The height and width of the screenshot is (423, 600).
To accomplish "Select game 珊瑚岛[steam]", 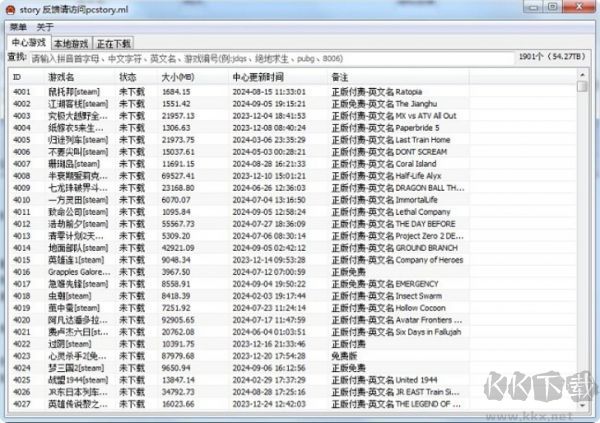I will [74, 164].
